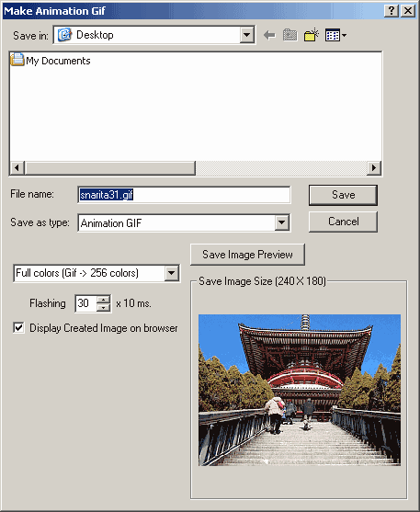
Task: Expand the Full colors palette dropdown
Action: pos(172,273)
